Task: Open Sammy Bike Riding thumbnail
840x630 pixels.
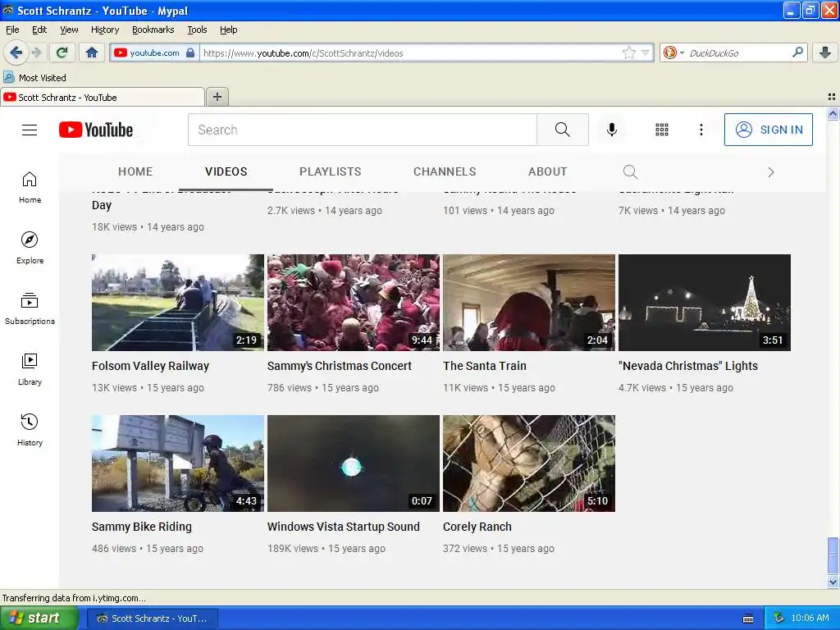Action: pyautogui.click(x=178, y=463)
